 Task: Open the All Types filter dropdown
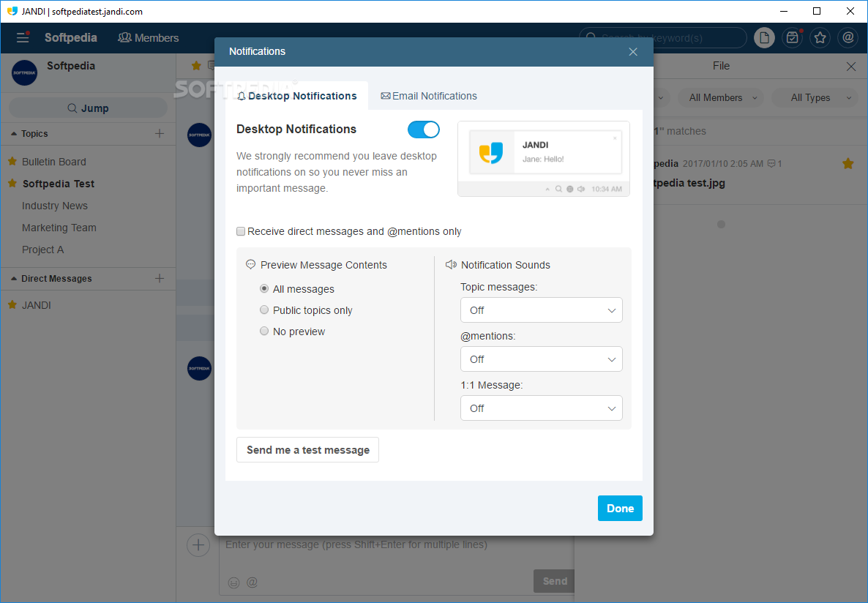[815, 97]
